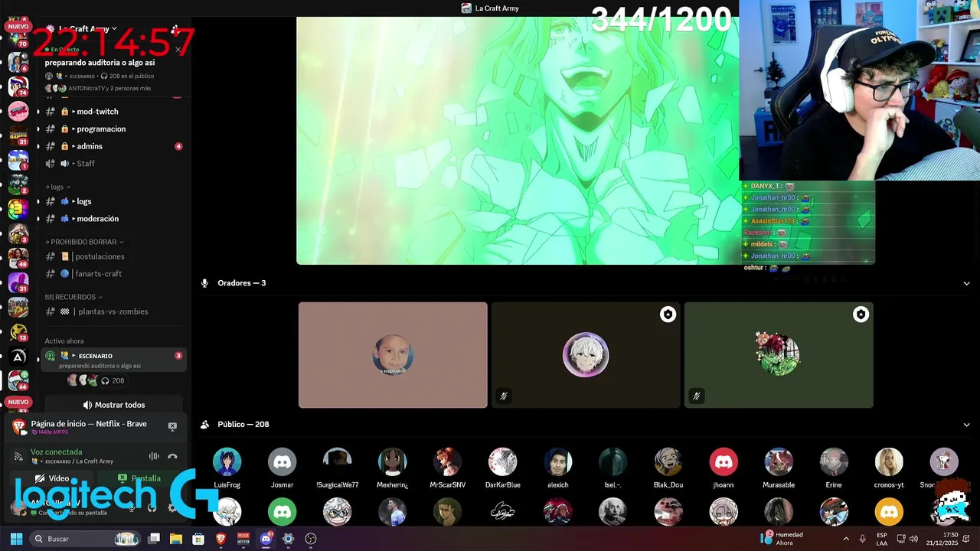Collapse the Oradores section chevron
The height and width of the screenshot is (551, 980).
pyautogui.click(x=966, y=283)
